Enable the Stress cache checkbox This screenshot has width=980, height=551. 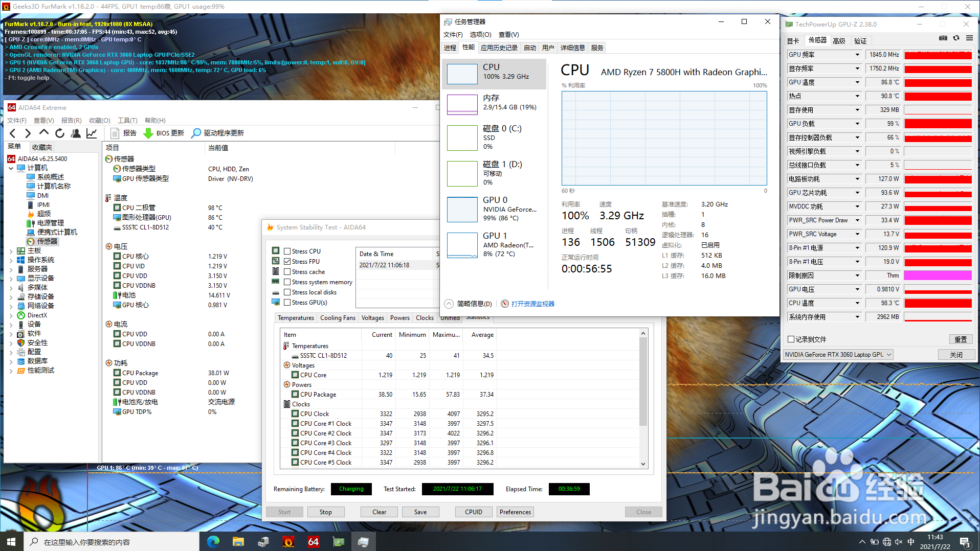pos(287,272)
